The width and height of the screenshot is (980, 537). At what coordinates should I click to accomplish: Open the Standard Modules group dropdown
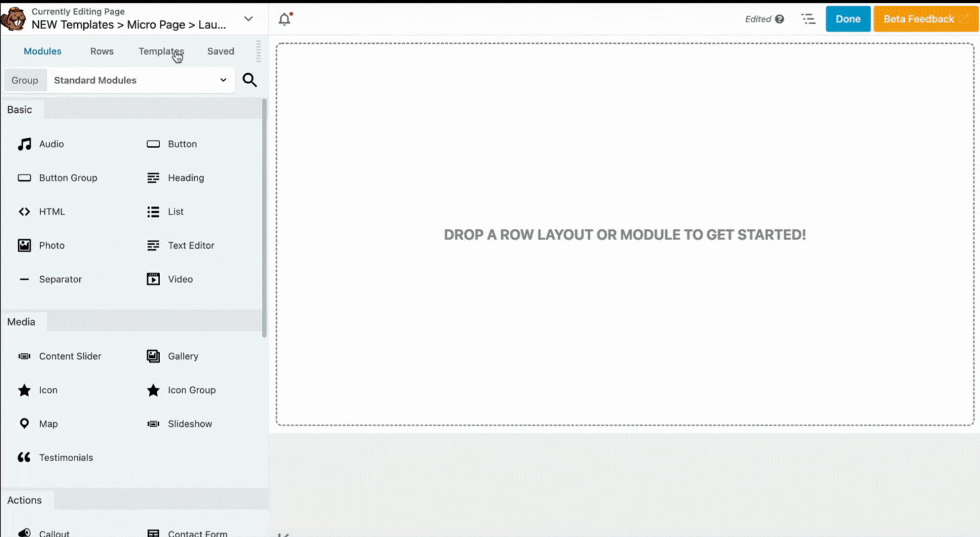click(x=140, y=80)
